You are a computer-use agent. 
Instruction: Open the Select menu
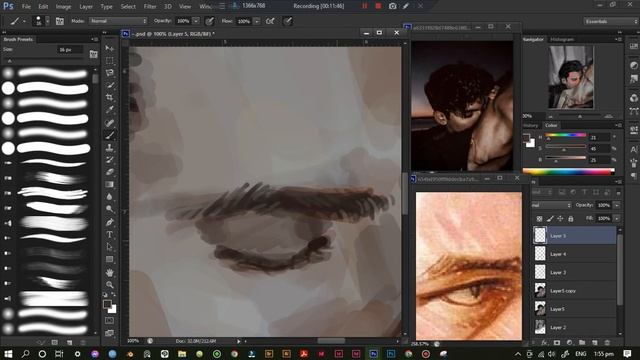click(x=128, y=7)
